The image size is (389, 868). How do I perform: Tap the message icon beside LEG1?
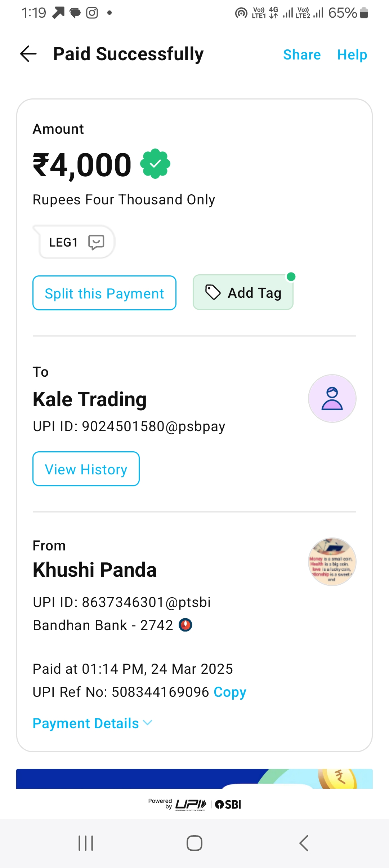pos(96,242)
